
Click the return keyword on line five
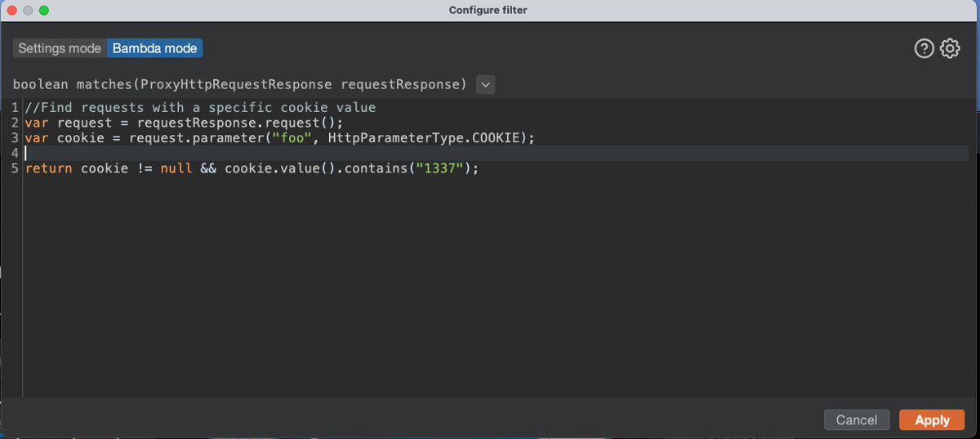pyautogui.click(x=49, y=168)
